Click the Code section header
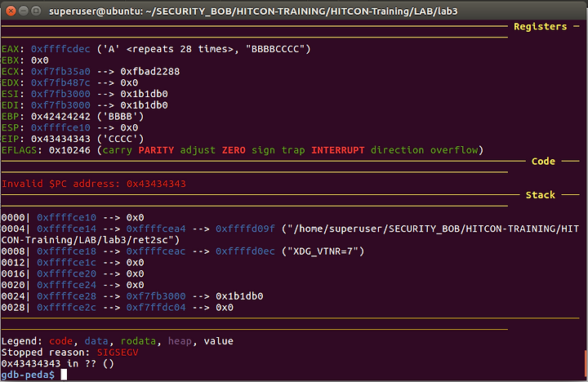Viewport: 588px width, 382px height. click(543, 162)
